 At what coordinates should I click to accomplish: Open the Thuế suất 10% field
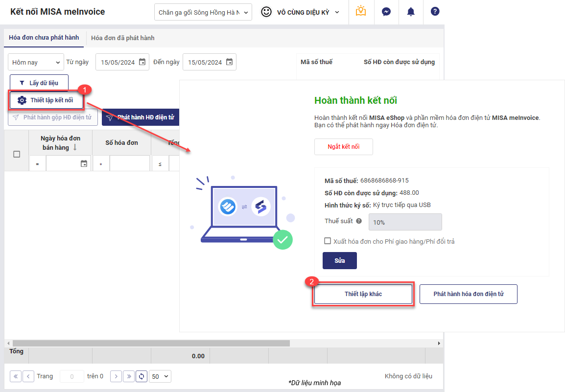(405, 222)
